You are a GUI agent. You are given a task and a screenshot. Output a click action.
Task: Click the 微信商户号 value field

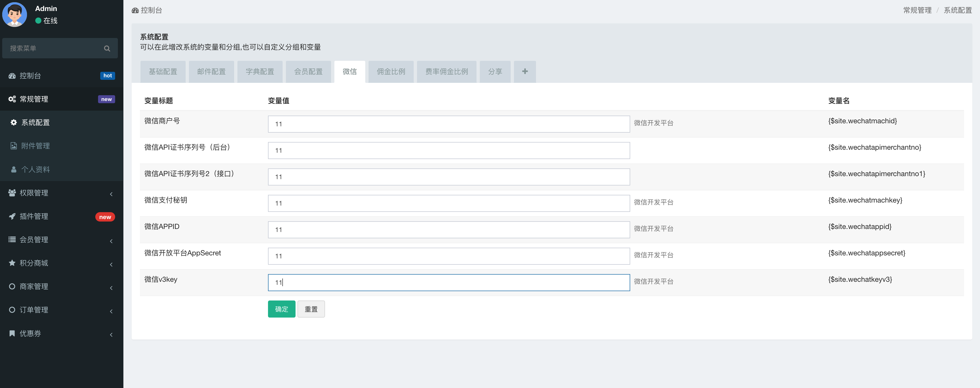coord(449,124)
